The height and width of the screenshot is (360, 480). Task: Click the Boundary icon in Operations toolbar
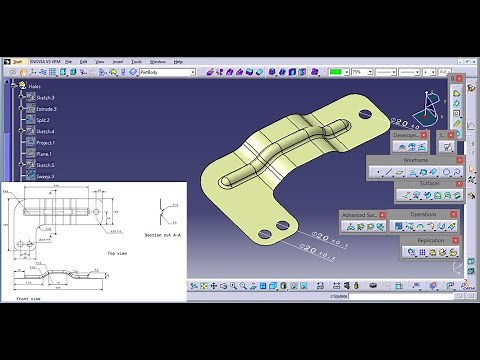[x=420, y=227]
